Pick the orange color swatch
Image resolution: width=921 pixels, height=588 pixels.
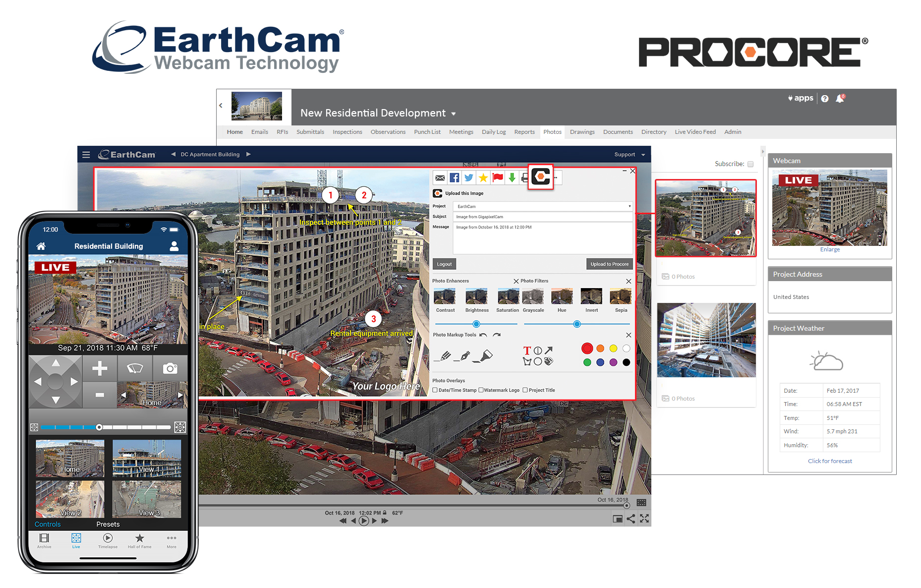(x=600, y=349)
